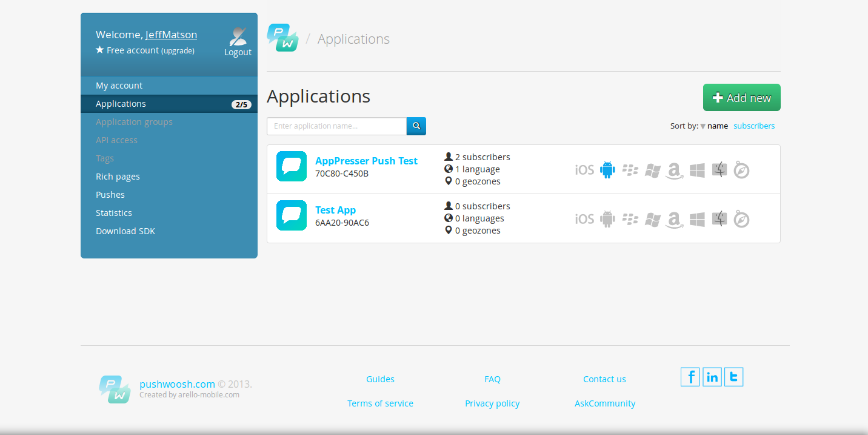Click the footer Pushwoosh PW logo
The width and height of the screenshot is (868, 435).
click(x=115, y=389)
